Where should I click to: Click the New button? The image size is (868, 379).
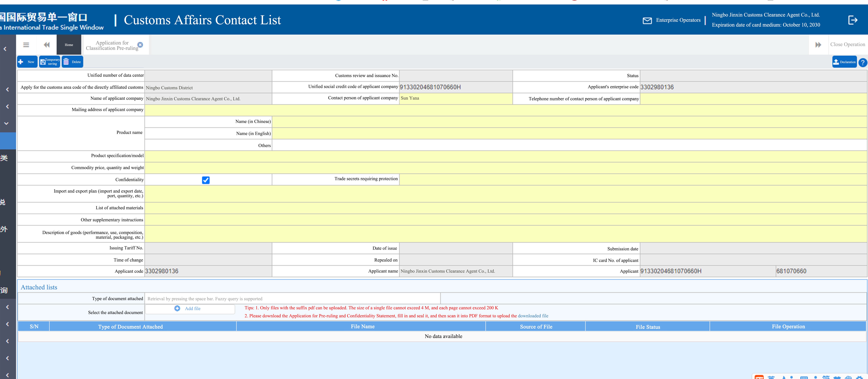tap(27, 62)
